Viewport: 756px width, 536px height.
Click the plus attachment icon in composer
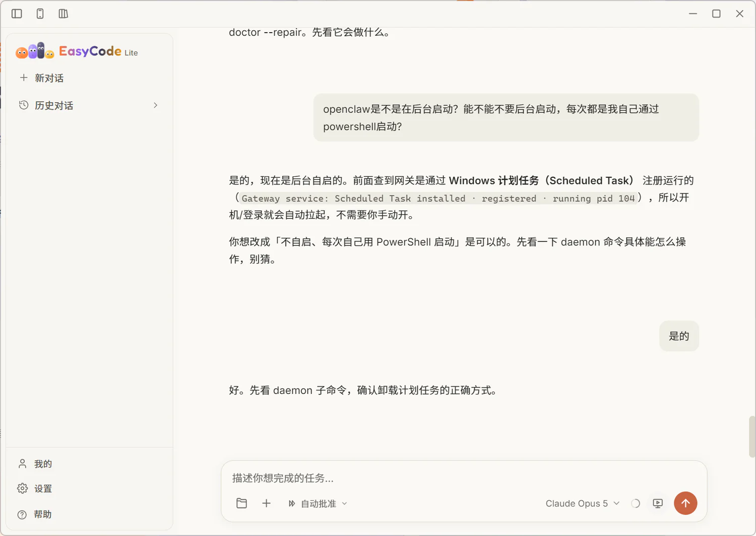(x=266, y=503)
